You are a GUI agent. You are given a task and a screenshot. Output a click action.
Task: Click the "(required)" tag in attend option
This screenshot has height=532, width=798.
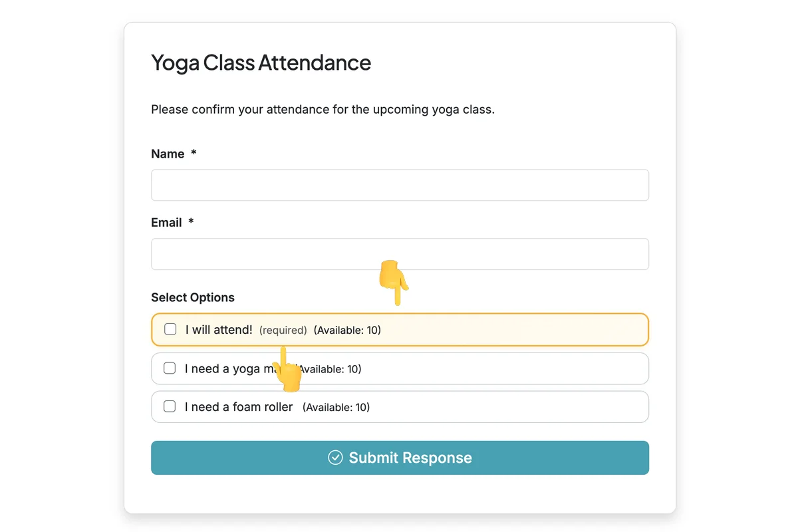[283, 330]
